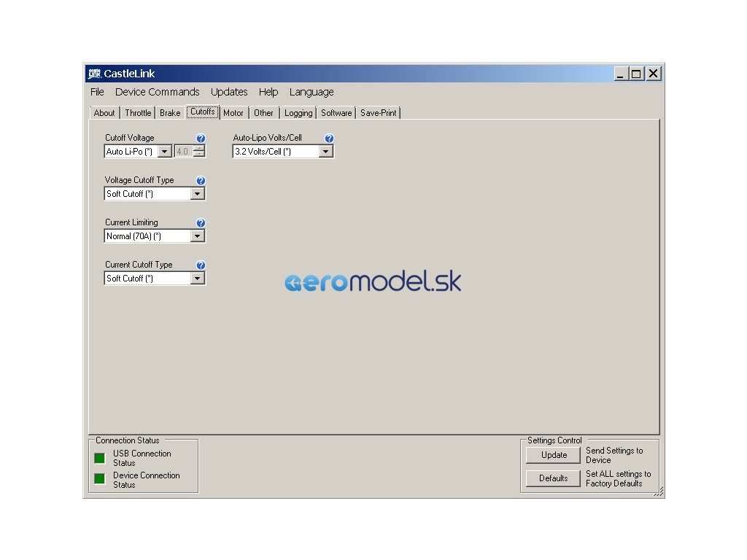
Task: Switch to the Throttle tab
Action: click(138, 113)
